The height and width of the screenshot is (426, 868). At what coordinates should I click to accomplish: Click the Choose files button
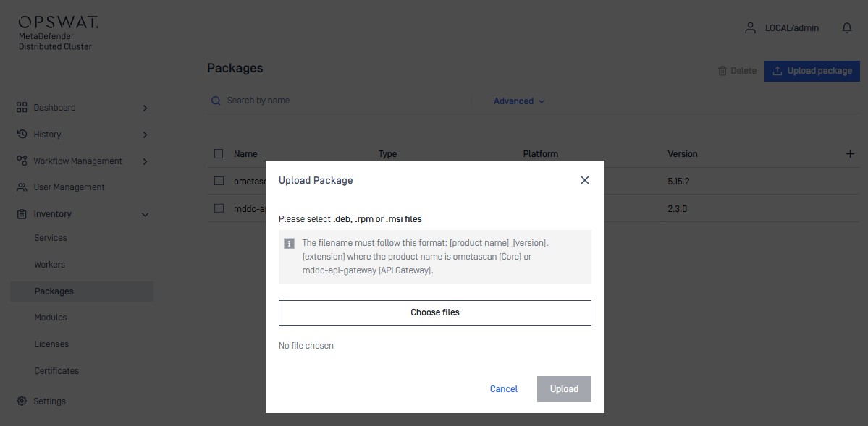[x=434, y=313]
